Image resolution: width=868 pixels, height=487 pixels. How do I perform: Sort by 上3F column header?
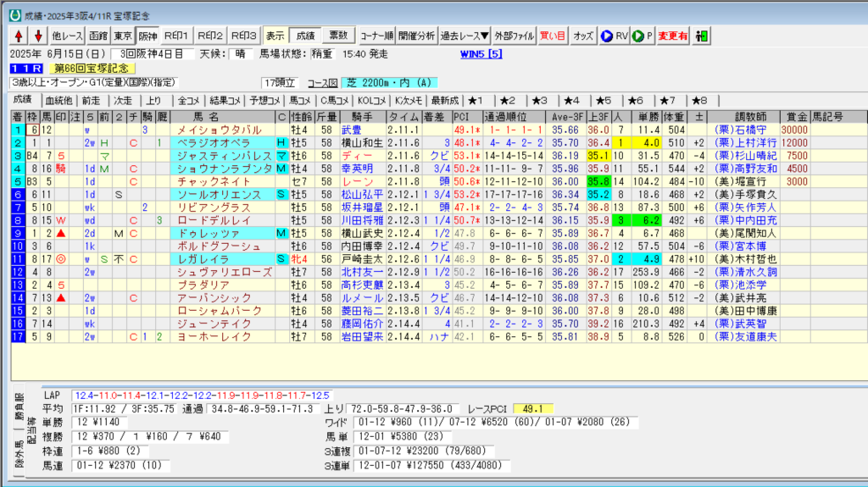tap(598, 117)
